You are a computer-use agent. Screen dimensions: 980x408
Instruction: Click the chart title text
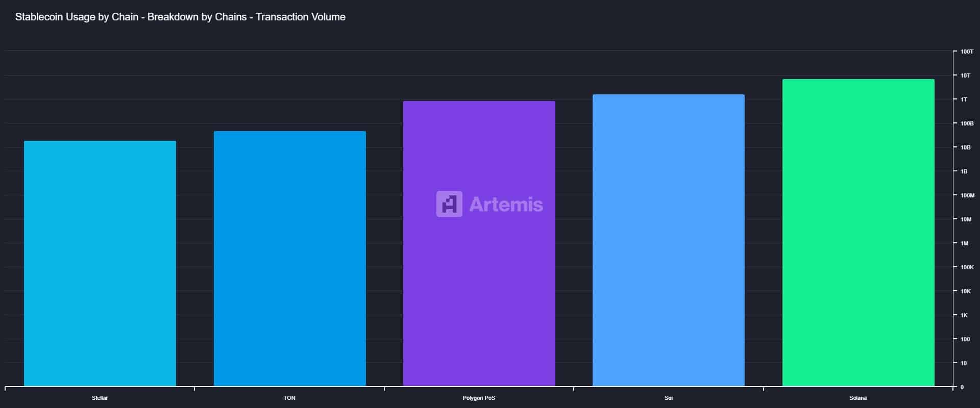(x=180, y=17)
